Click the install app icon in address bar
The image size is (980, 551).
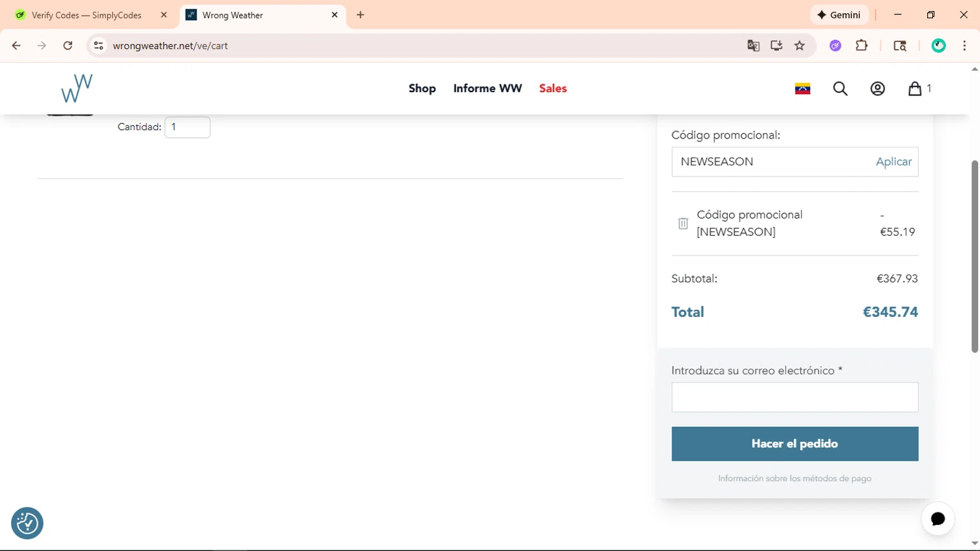pyautogui.click(x=776, y=46)
